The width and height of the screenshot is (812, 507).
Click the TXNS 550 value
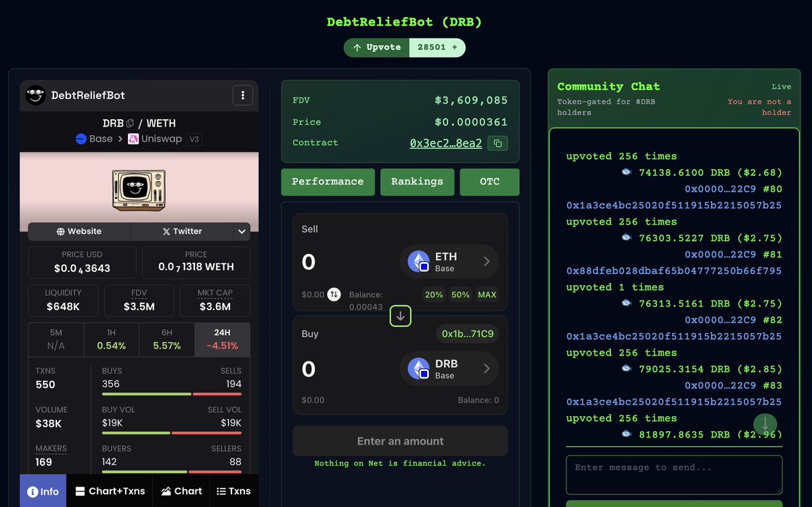pos(45,384)
